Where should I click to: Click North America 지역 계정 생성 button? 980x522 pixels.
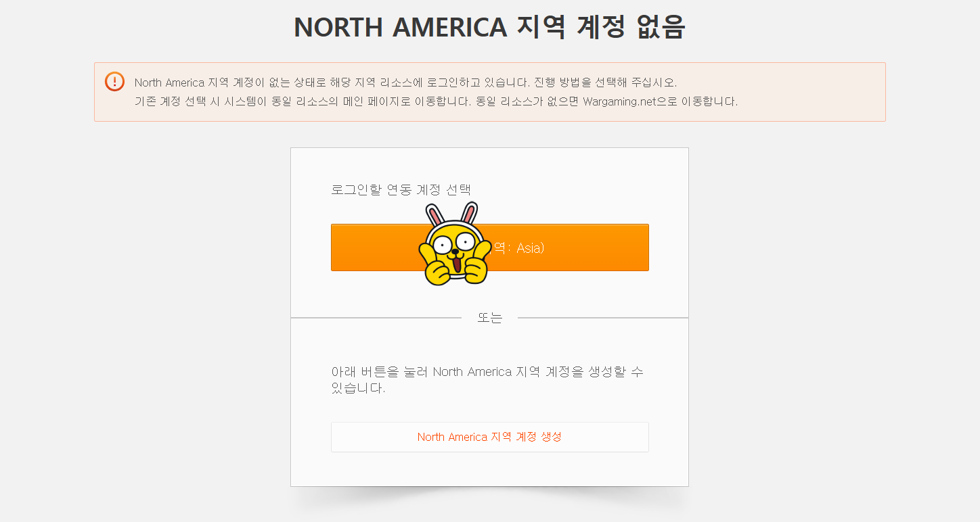tap(490, 437)
